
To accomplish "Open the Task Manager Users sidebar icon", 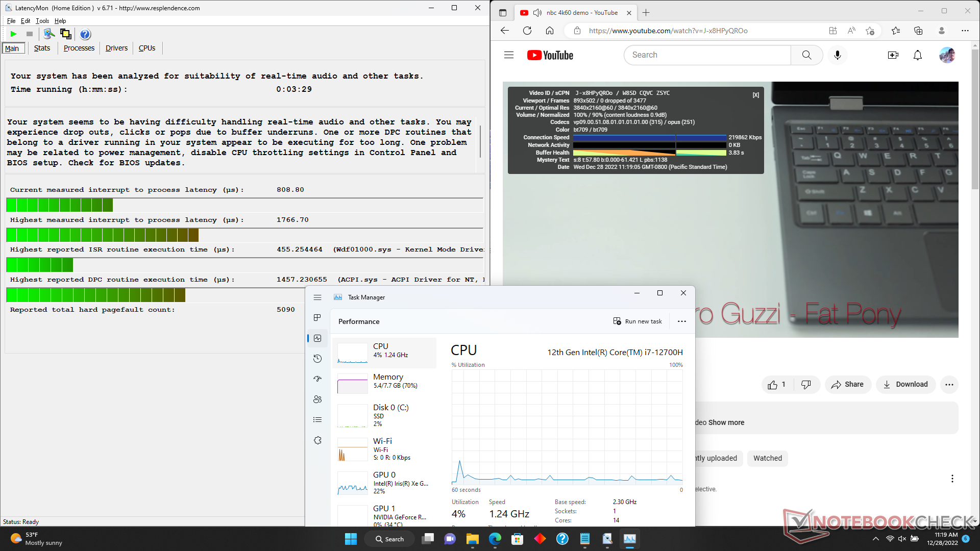I will tap(317, 399).
